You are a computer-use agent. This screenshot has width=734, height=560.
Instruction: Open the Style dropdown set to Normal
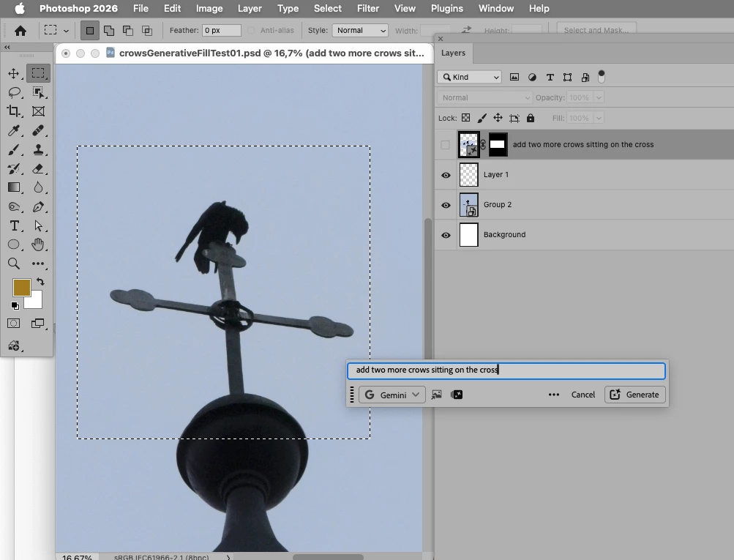(x=360, y=31)
